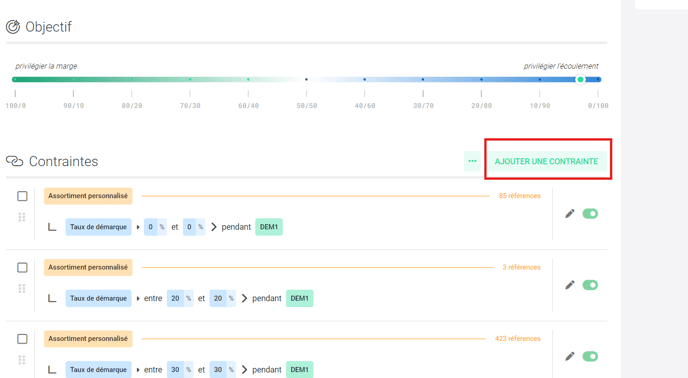Viewport: 688px width, 378px height.
Task: Click Assortiment personnalisé tag in 3 références row
Action: click(88, 267)
